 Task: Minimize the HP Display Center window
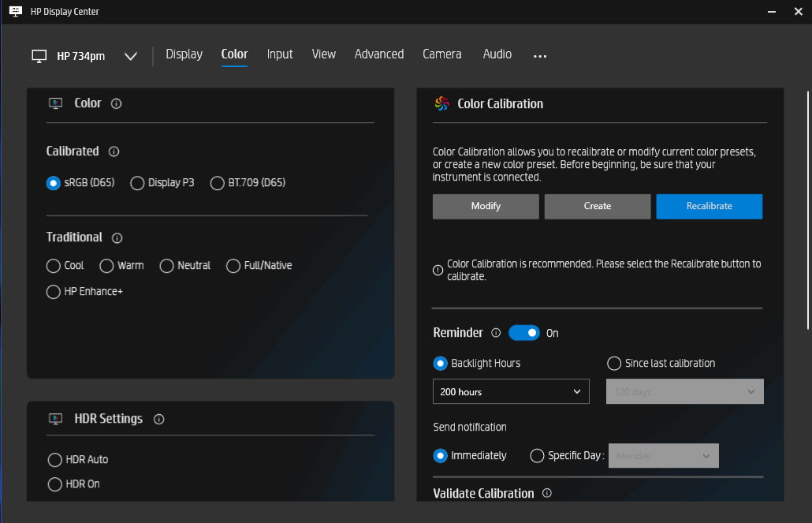pyautogui.click(x=772, y=11)
